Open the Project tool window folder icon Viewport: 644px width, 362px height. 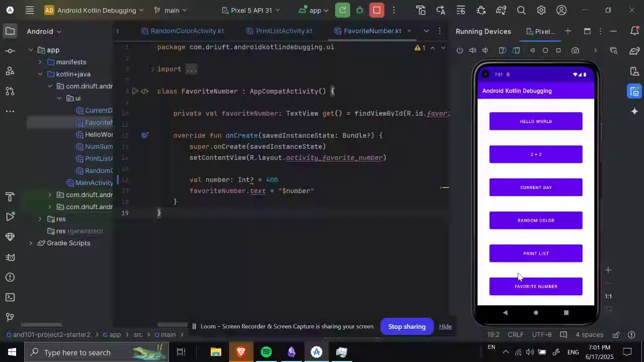pyautogui.click(x=10, y=31)
